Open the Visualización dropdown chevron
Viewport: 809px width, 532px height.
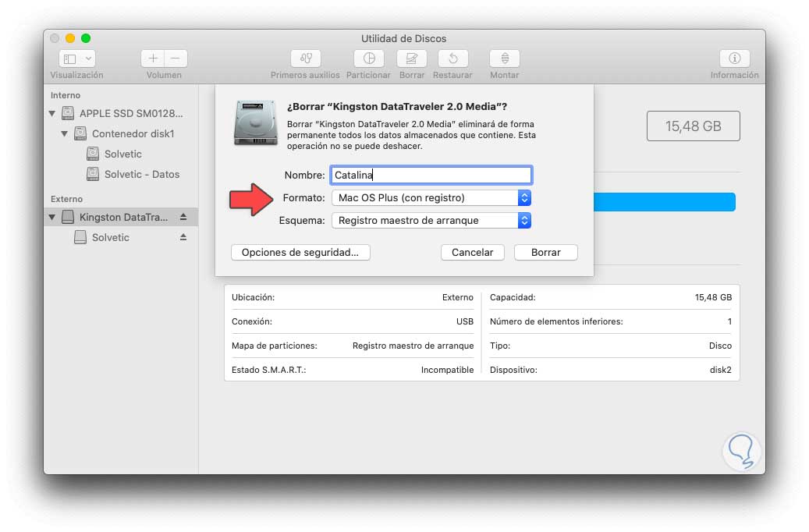click(89, 59)
